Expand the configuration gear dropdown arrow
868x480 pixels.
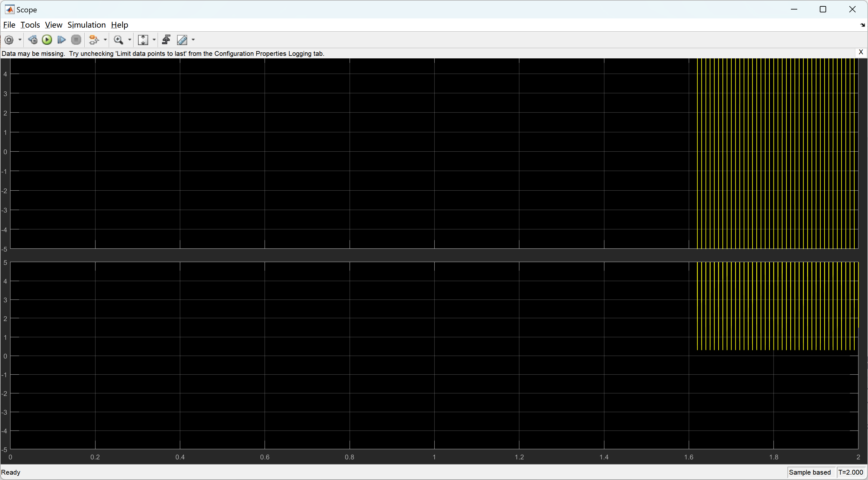click(20, 40)
